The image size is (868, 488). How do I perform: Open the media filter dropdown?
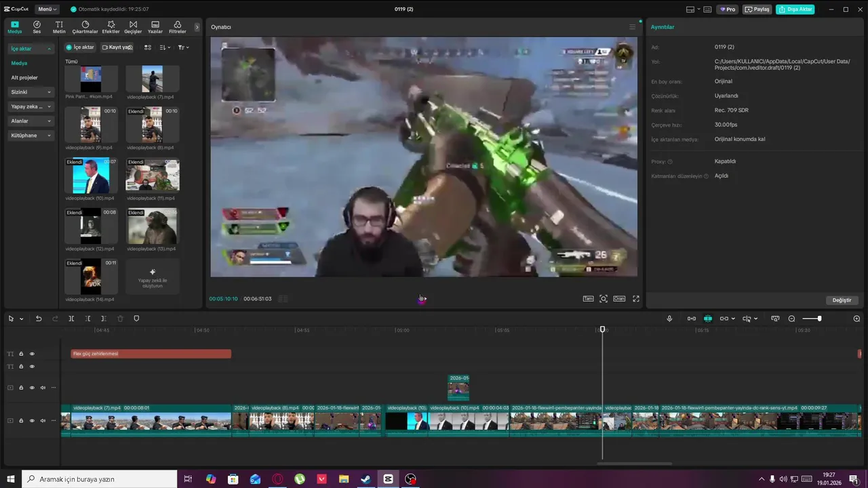pyautogui.click(x=183, y=47)
